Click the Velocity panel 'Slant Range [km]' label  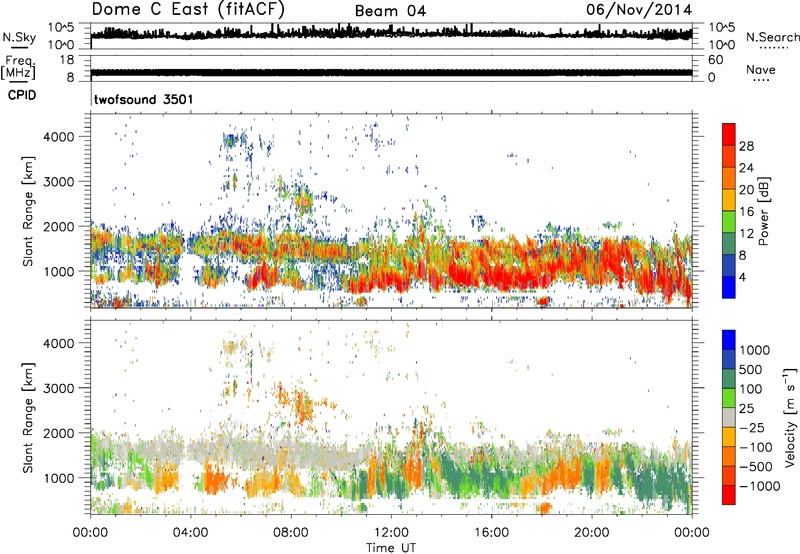click(x=28, y=418)
